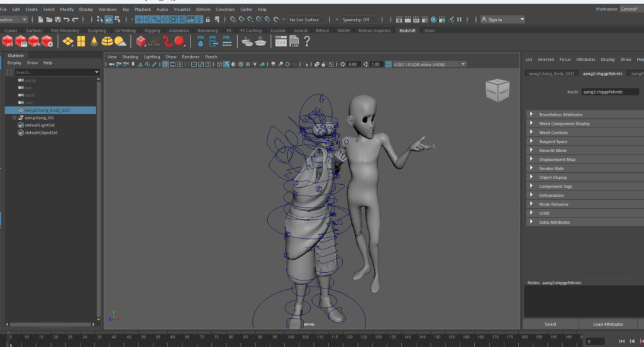Image resolution: width=644 pixels, height=347 pixels.
Task: Click the code window shelf icon
Action: pyautogui.click(x=281, y=41)
